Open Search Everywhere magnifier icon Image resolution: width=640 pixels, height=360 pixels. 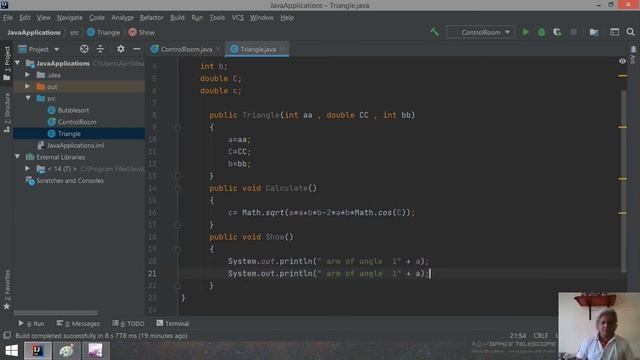click(x=631, y=32)
